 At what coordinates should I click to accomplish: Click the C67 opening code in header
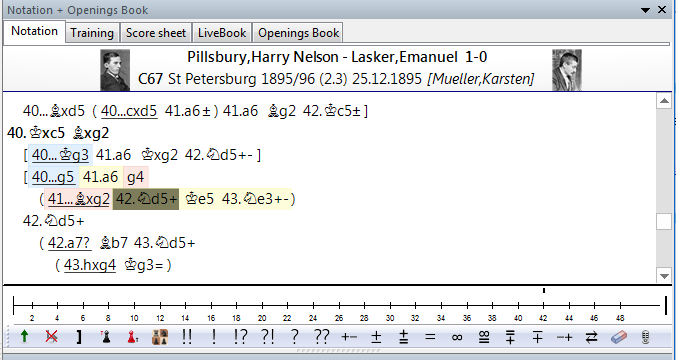click(x=150, y=79)
